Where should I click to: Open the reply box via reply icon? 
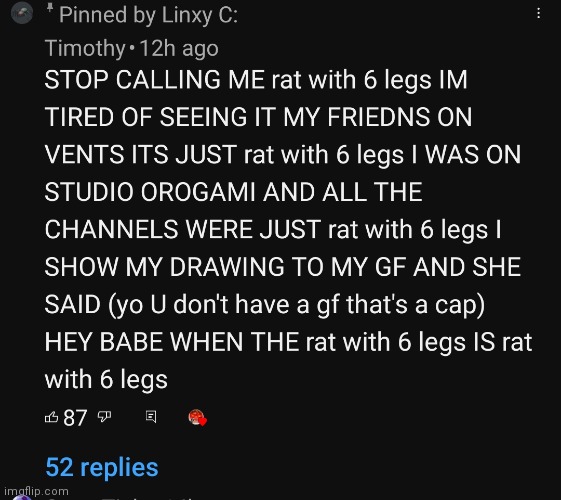(x=151, y=417)
